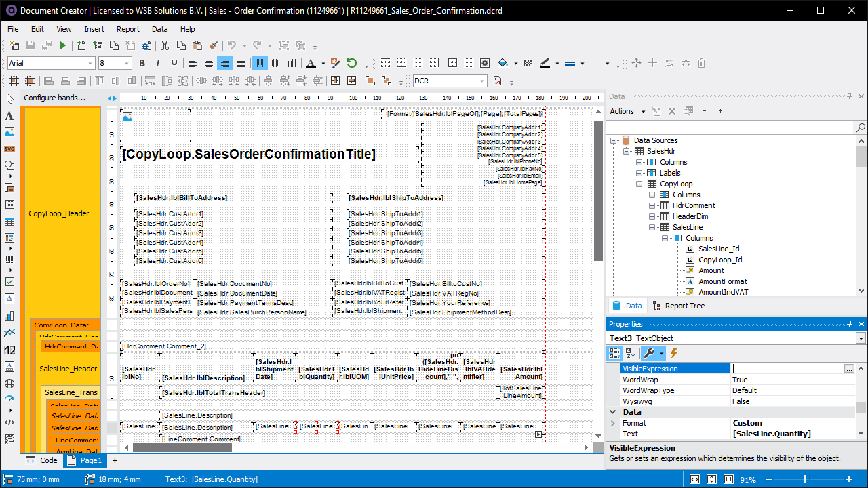Insert an SVG image from the toolbar
The width and height of the screenshot is (868, 488).
click(9, 148)
